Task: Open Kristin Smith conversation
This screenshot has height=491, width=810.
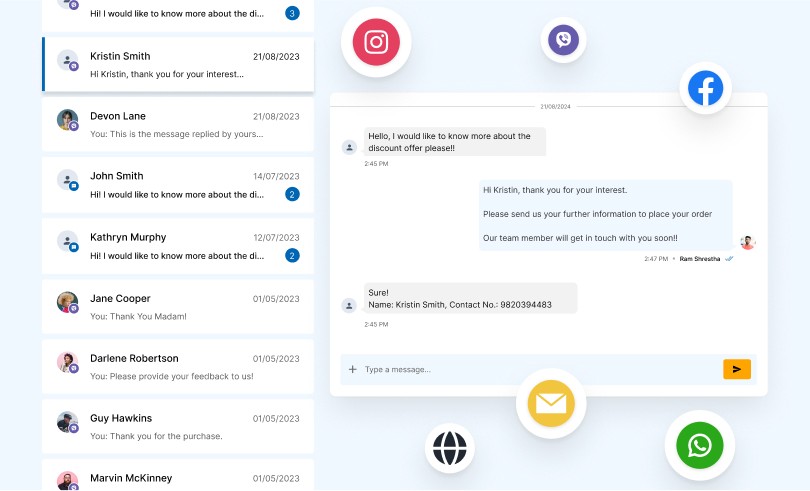Action: [178, 64]
